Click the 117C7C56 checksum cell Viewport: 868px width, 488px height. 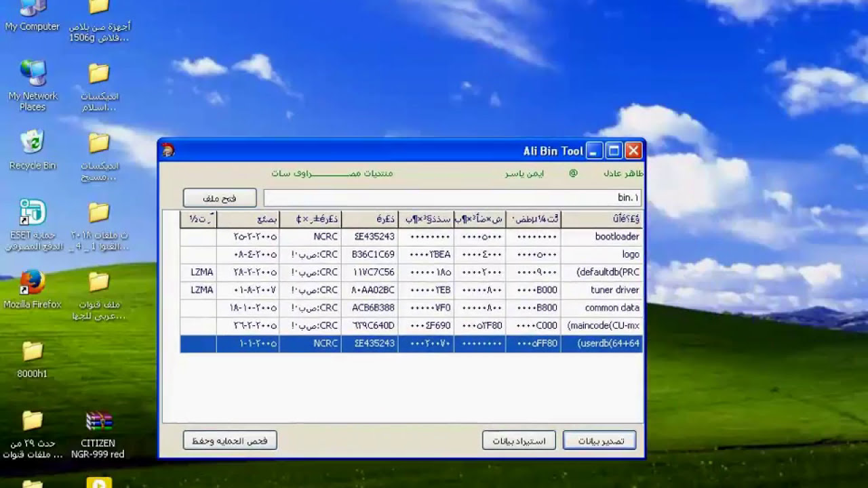(x=370, y=272)
